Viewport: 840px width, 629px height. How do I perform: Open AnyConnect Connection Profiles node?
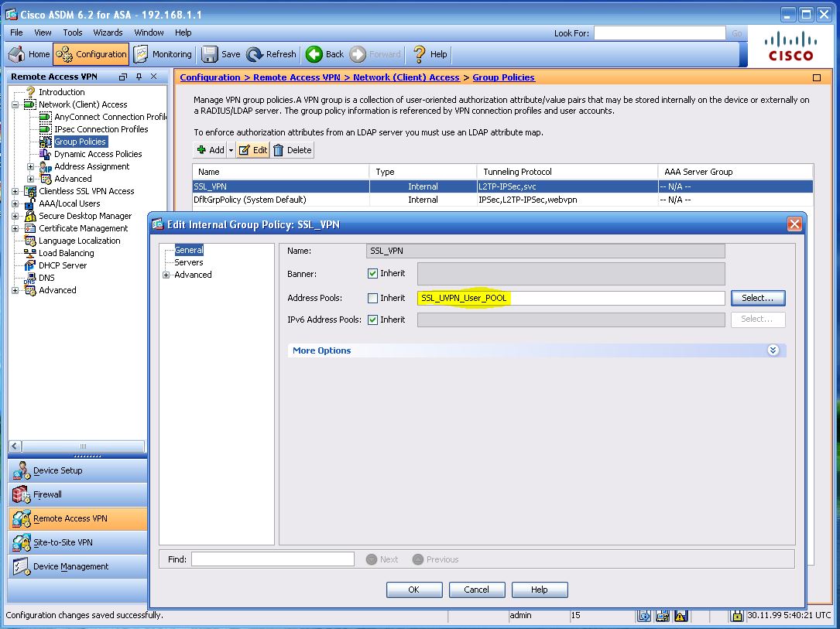[110, 117]
